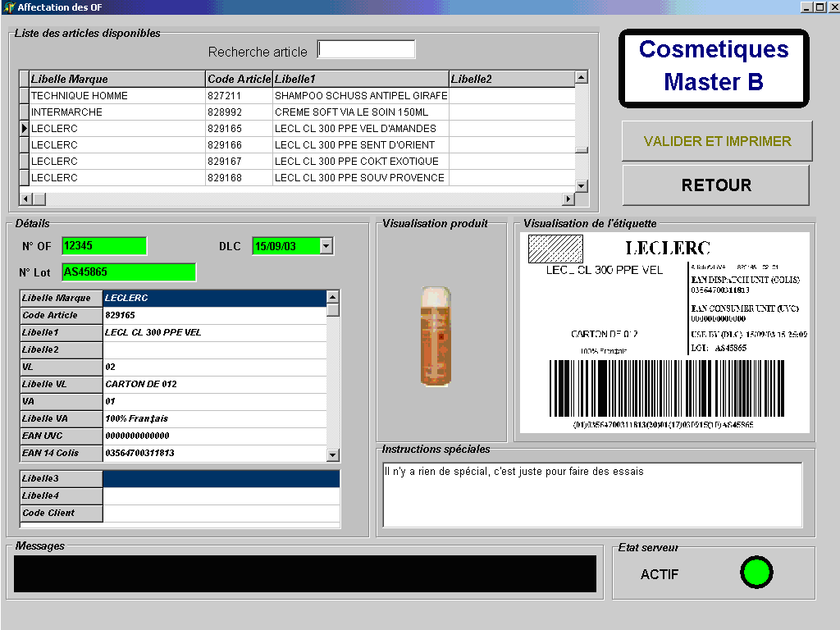The image size is (840, 630).
Task: Click the Libelle4 value field
Action: (221, 495)
